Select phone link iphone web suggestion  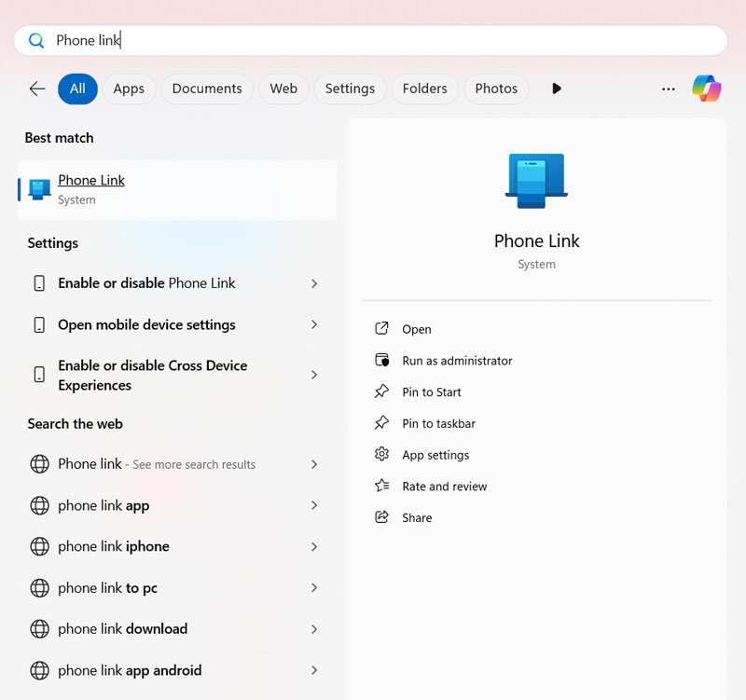177,547
